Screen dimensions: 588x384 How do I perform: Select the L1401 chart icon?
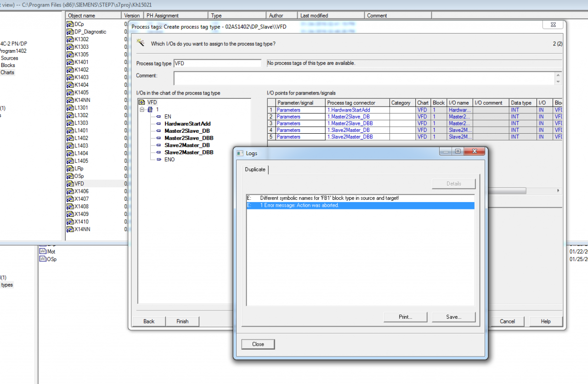pos(70,130)
